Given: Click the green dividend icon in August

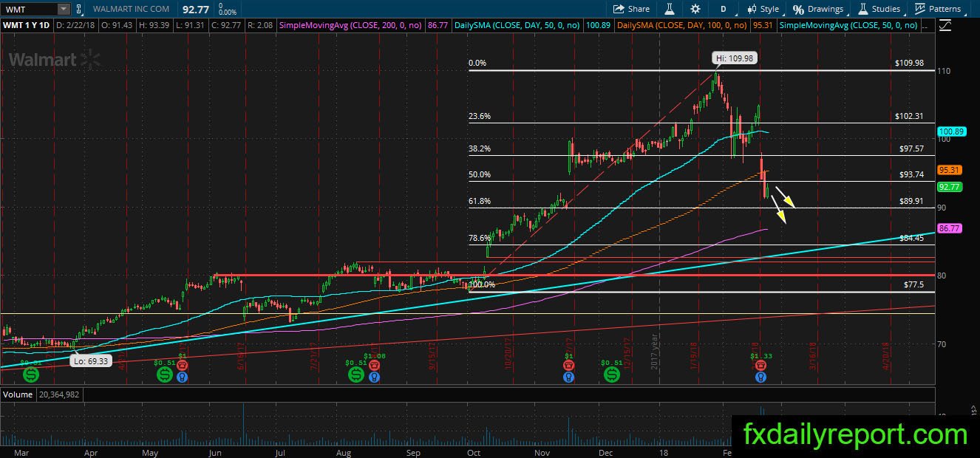Looking at the screenshot, I should pos(355,375).
